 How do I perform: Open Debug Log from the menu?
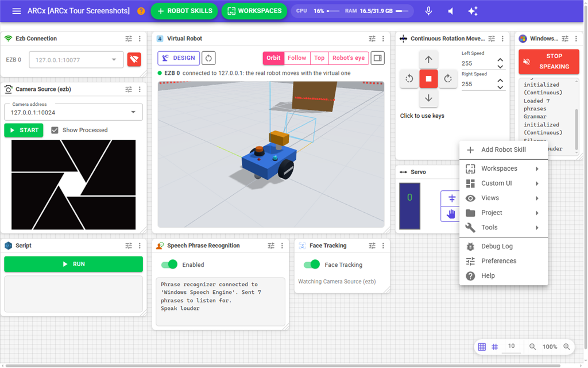tap(504, 246)
